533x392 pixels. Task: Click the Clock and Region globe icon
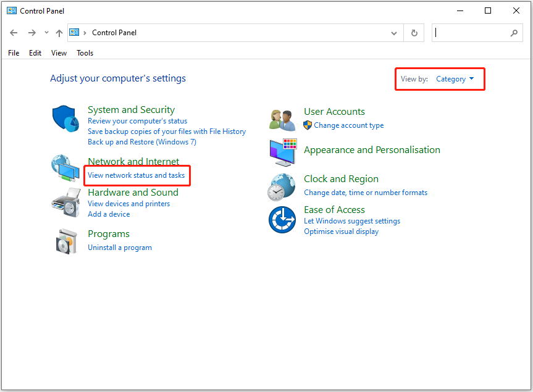tap(282, 187)
